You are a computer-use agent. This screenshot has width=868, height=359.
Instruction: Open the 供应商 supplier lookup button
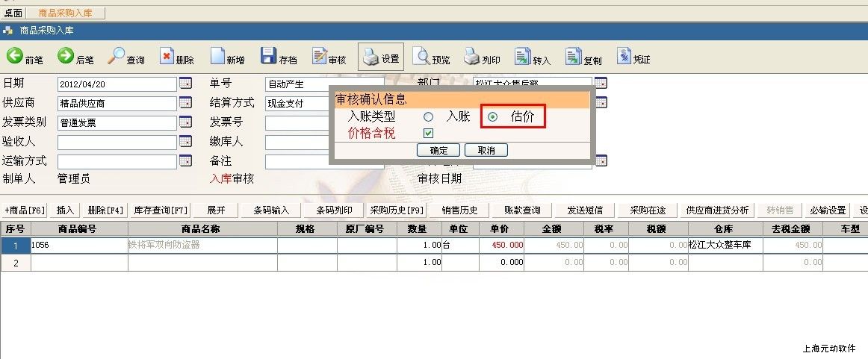tap(185, 103)
